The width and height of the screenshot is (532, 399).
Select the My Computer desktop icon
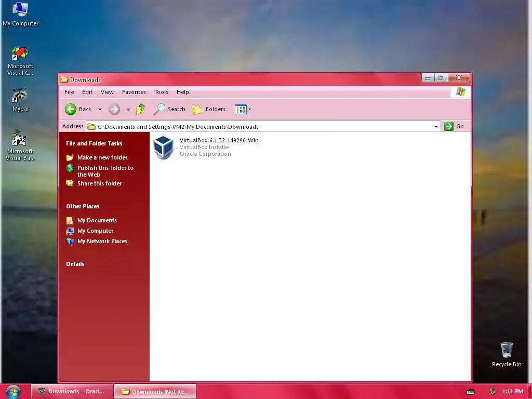(x=20, y=14)
